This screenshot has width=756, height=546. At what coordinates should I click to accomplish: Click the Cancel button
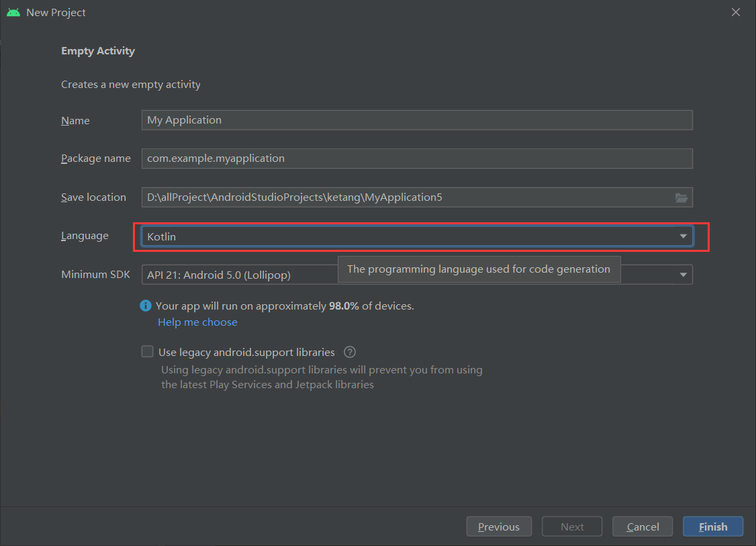pyautogui.click(x=643, y=527)
